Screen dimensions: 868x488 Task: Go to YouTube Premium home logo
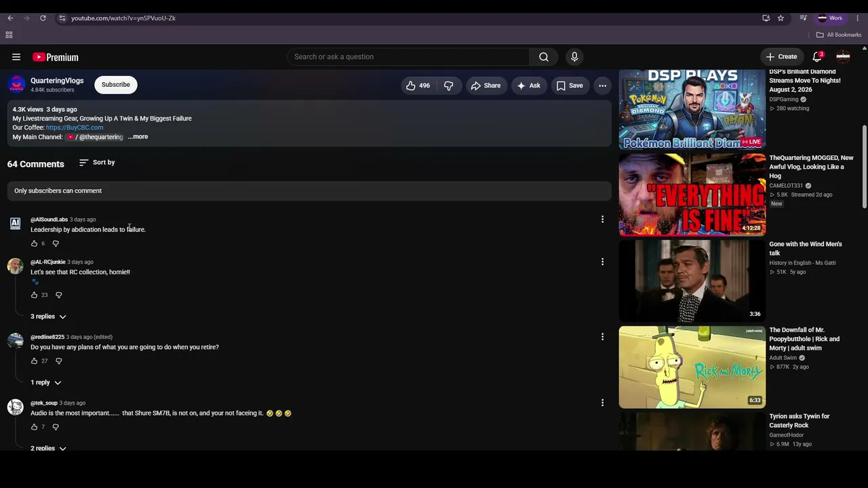coord(56,57)
